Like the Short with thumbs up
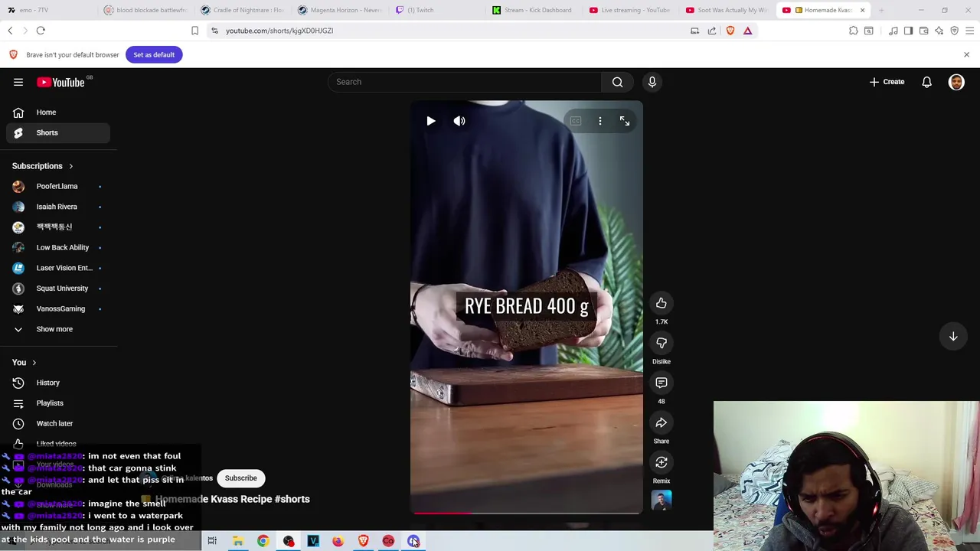This screenshot has width=980, height=551. pos(661,303)
